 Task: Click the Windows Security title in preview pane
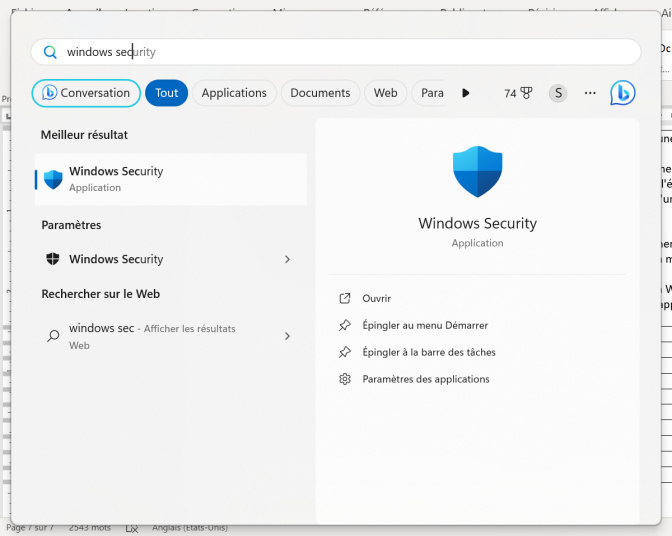[x=477, y=223]
